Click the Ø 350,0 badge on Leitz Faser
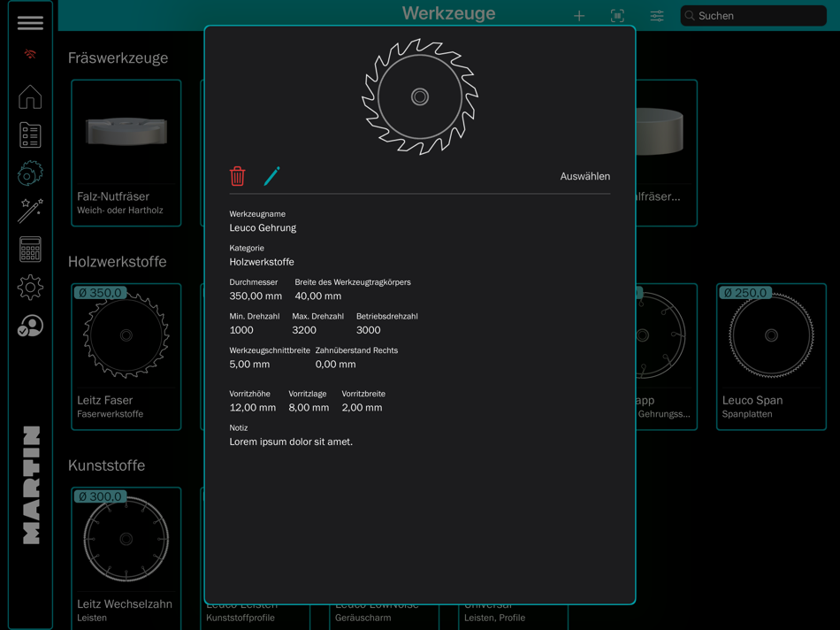This screenshot has width=840, height=630. coord(100,293)
